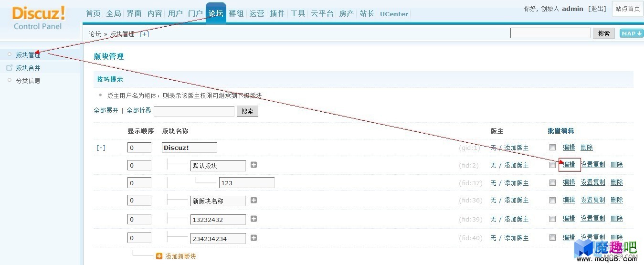
Task: Click the 添加新版块 link
Action: tap(180, 256)
